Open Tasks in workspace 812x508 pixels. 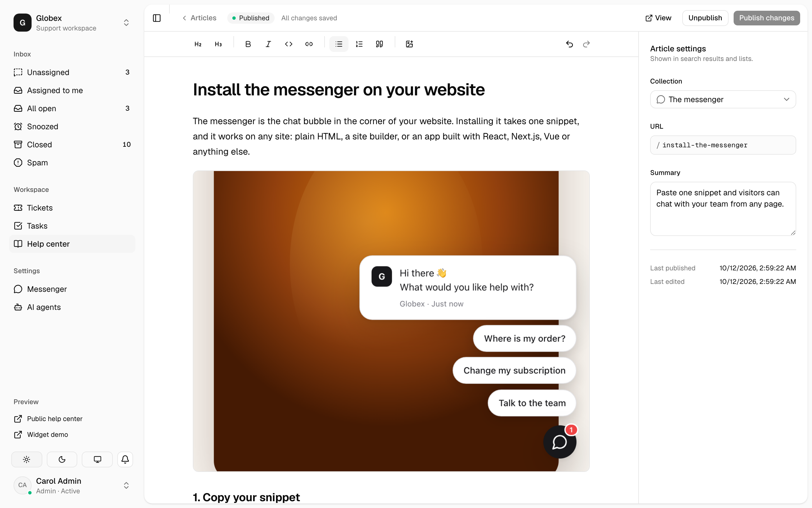[72, 226]
